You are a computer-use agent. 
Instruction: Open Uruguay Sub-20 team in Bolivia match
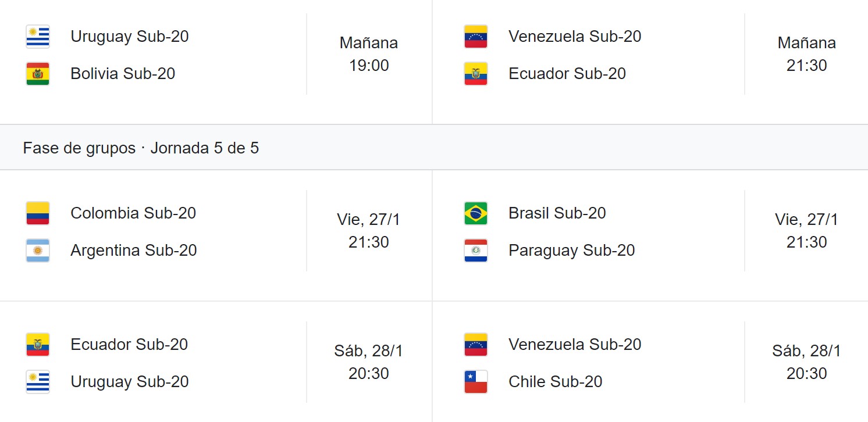point(130,36)
